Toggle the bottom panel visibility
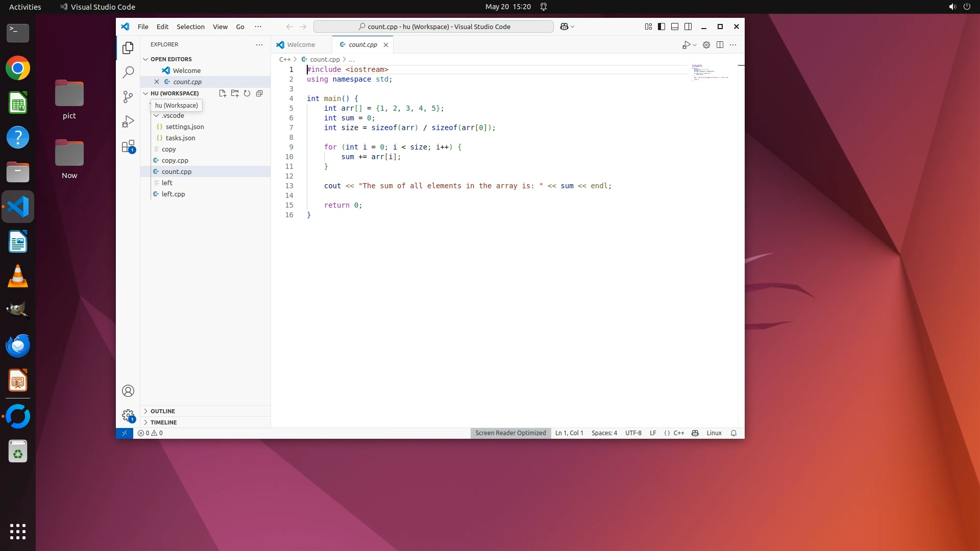The image size is (980, 551). (675, 27)
